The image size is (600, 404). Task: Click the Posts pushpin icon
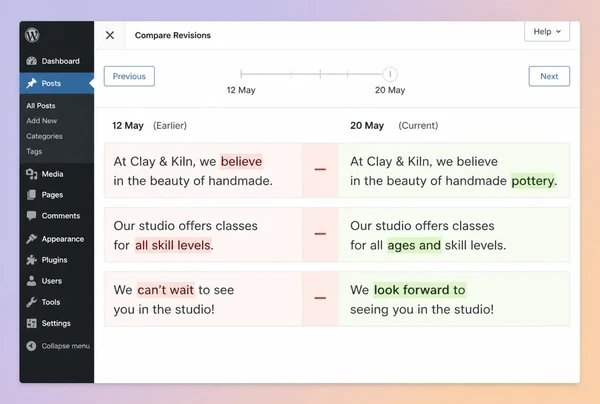click(x=31, y=83)
